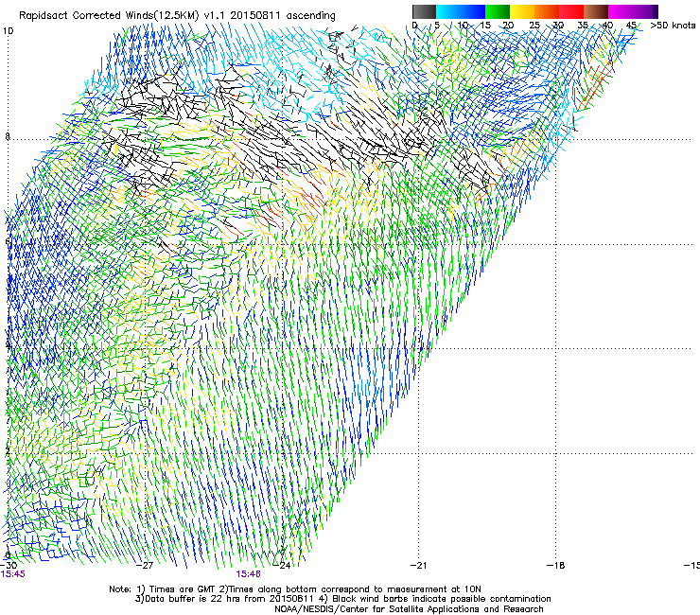Click the 'Data buffer is 22 hrs' note line
This screenshot has width=700, height=615.
coord(342,599)
